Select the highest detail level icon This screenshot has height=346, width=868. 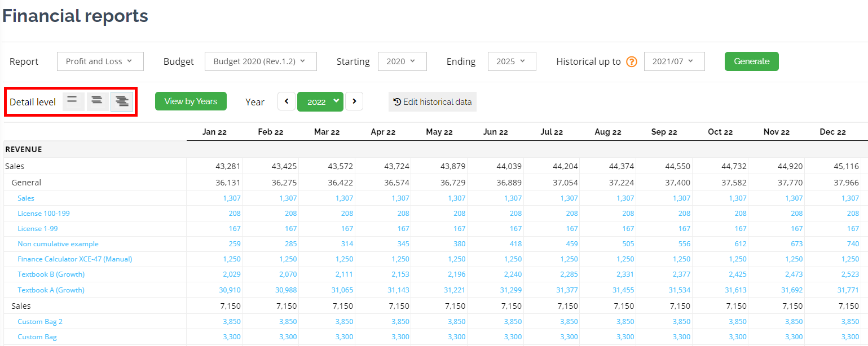click(122, 101)
